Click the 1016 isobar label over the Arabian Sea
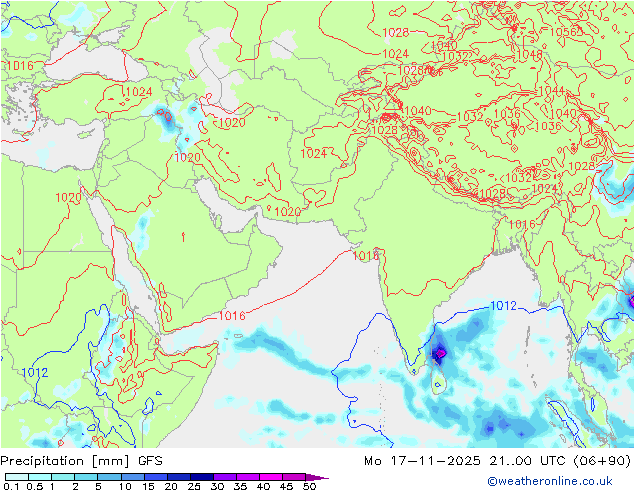This screenshot has height=490, width=634. pyautogui.click(x=232, y=316)
